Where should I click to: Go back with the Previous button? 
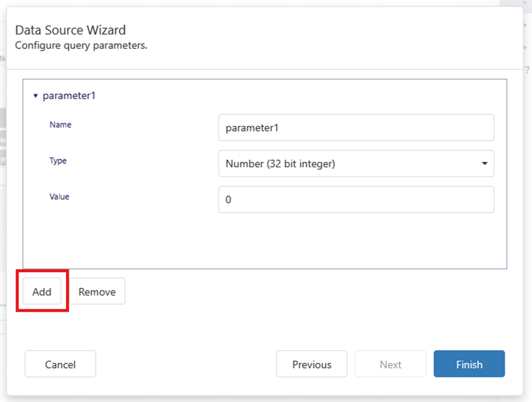coord(311,365)
